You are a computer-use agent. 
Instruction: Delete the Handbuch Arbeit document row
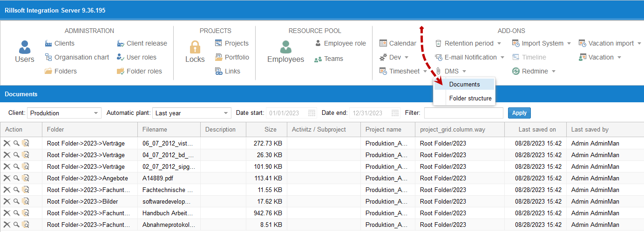point(7,213)
